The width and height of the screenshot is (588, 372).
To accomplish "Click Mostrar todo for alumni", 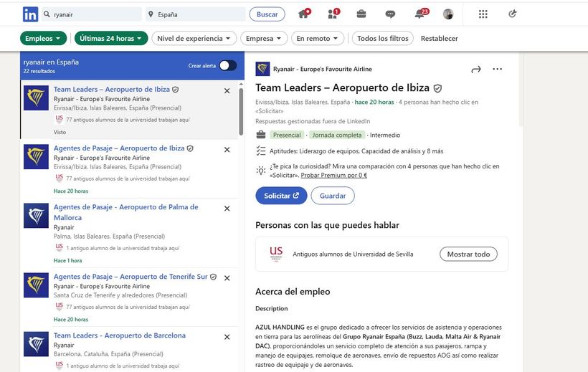I will click(468, 254).
